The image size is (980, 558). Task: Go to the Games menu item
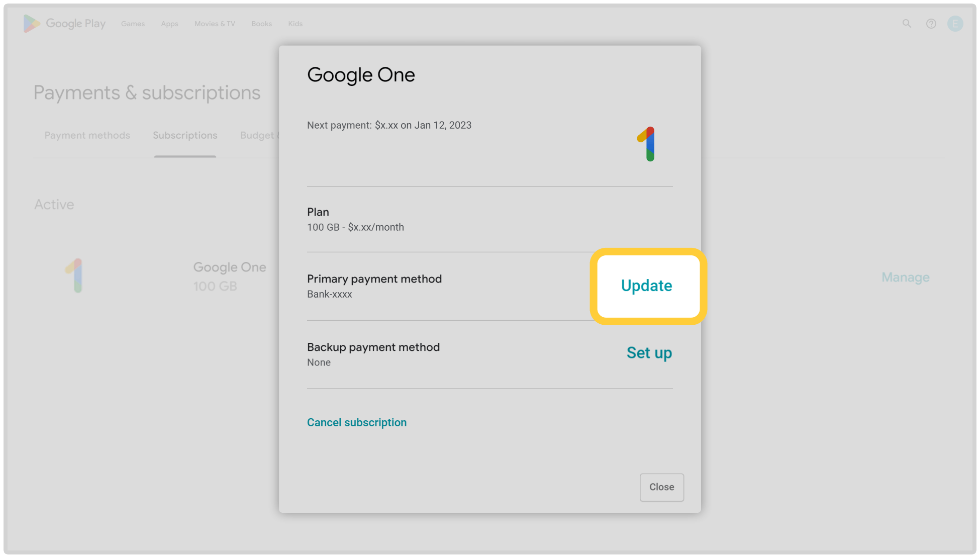coord(133,24)
